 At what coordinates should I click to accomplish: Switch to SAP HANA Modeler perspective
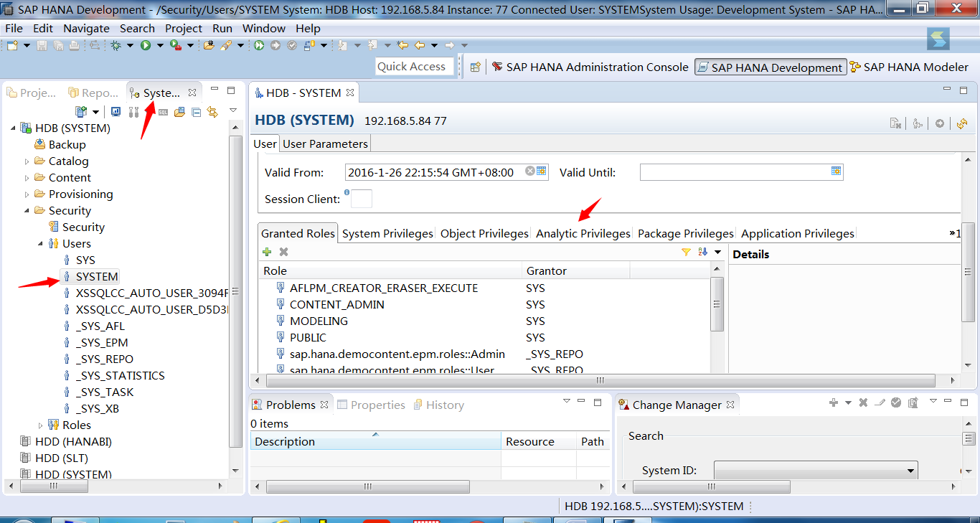tap(915, 67)
